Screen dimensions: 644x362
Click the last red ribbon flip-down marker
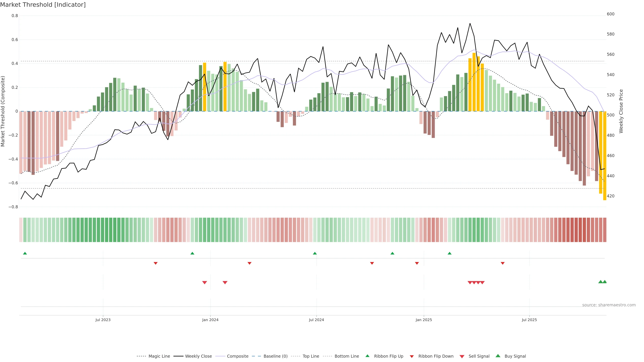502,263
